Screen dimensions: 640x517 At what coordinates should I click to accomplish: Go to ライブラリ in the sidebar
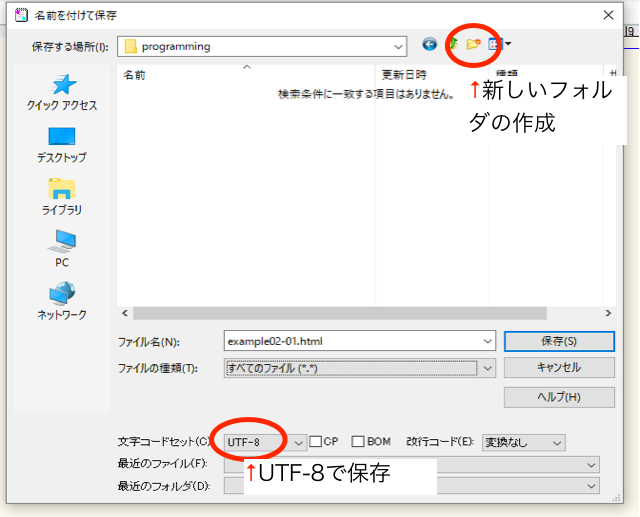(x=62, y=196)
